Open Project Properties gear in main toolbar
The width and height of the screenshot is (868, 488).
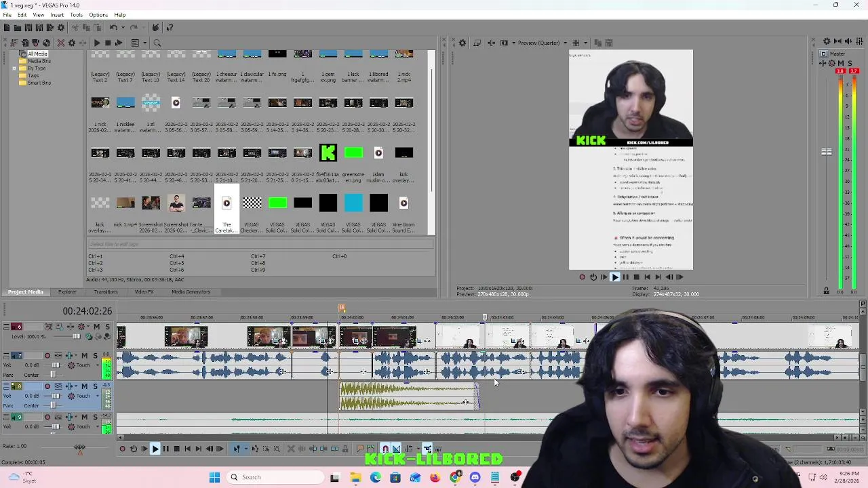[61, 28]
